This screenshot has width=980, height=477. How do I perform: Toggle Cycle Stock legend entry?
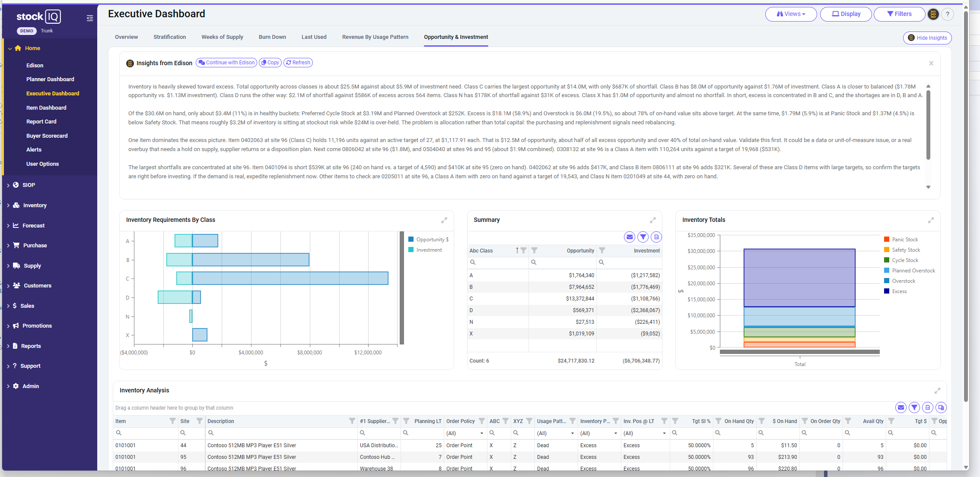901,260
